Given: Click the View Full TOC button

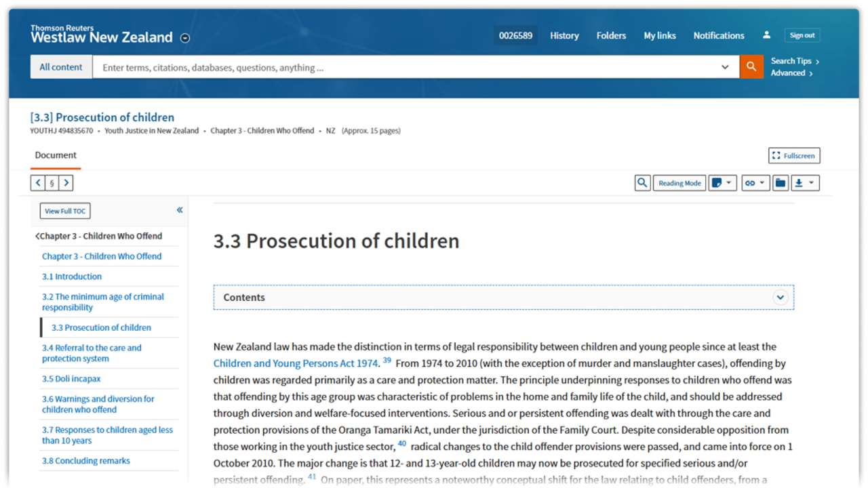Looking at the screenshot, I should (x=65, y=211).
